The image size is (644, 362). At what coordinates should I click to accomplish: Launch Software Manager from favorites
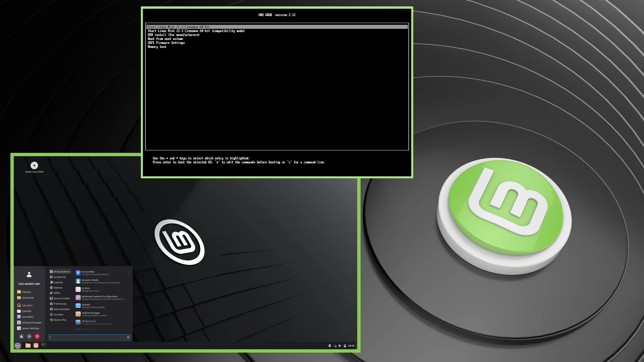click(30, 322)
